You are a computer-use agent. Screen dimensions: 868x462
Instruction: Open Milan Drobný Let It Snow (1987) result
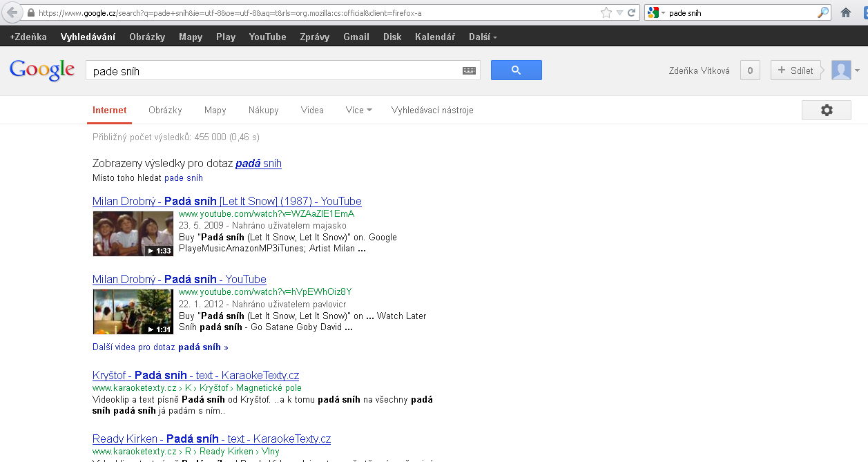(227, 202)
